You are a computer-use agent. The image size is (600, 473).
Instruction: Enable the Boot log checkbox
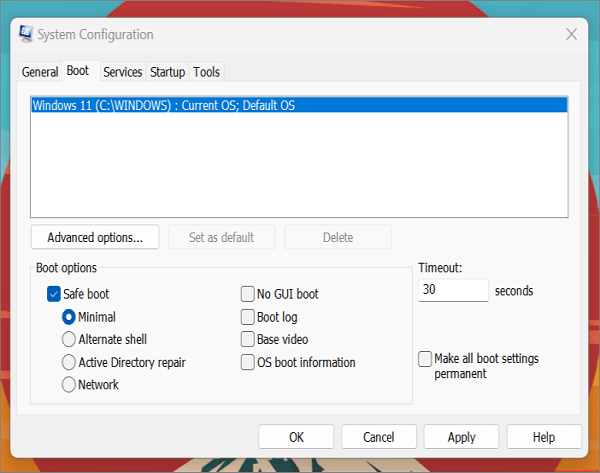248,317
